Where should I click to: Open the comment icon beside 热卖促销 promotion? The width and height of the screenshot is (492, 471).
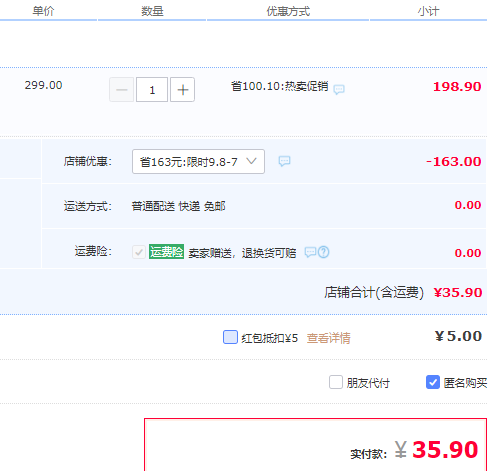(339, 89)
